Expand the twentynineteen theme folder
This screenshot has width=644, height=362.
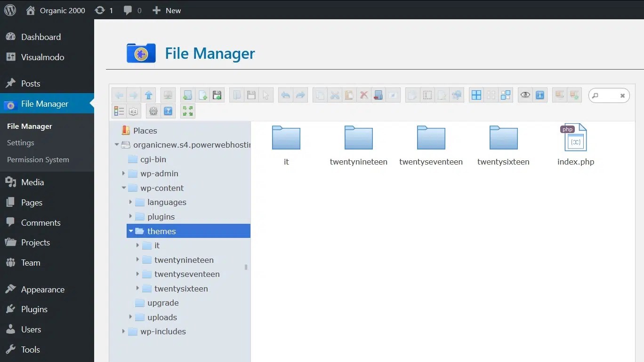click(137, 260)
